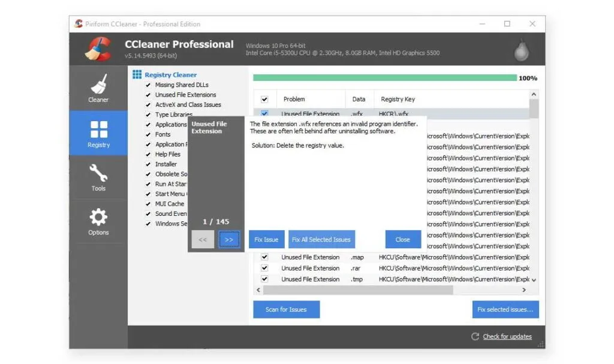Toggle the Help Files checkbox
The height and width of the screenshot is (364, 614).
click(148, 154)
